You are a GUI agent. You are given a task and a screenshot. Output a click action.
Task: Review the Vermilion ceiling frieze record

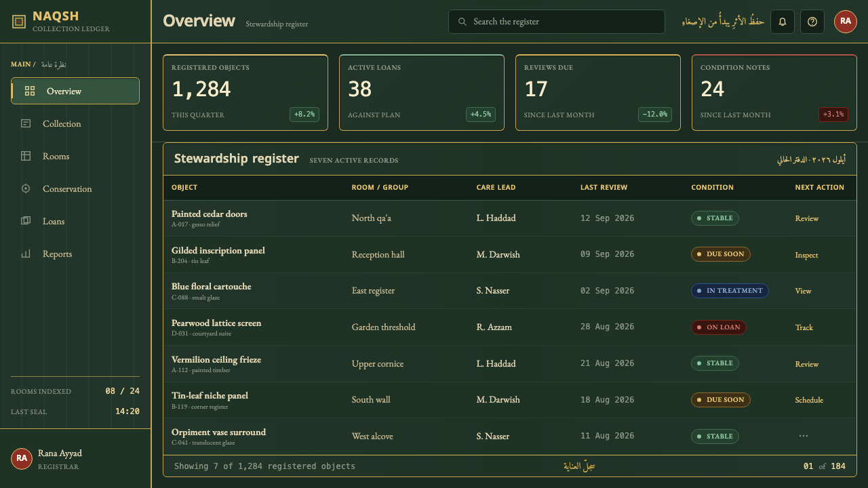pyautogui.click(x=807, y=364)
